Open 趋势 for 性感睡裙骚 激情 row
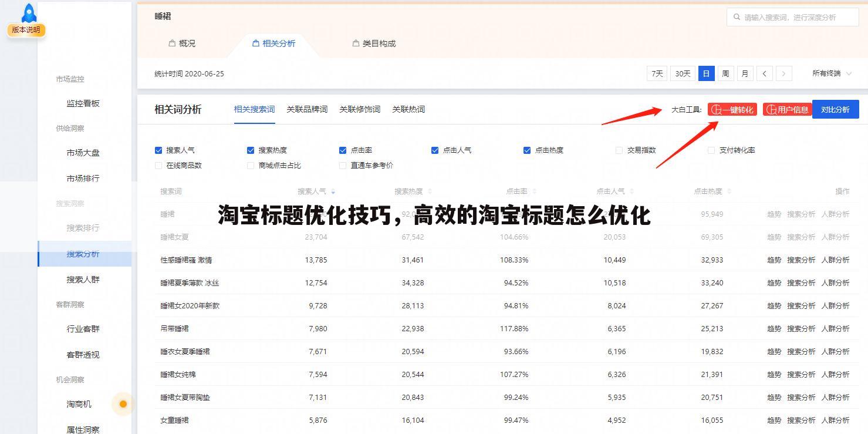The height and width of the screenshot is (434, 868). pos(774,260)
